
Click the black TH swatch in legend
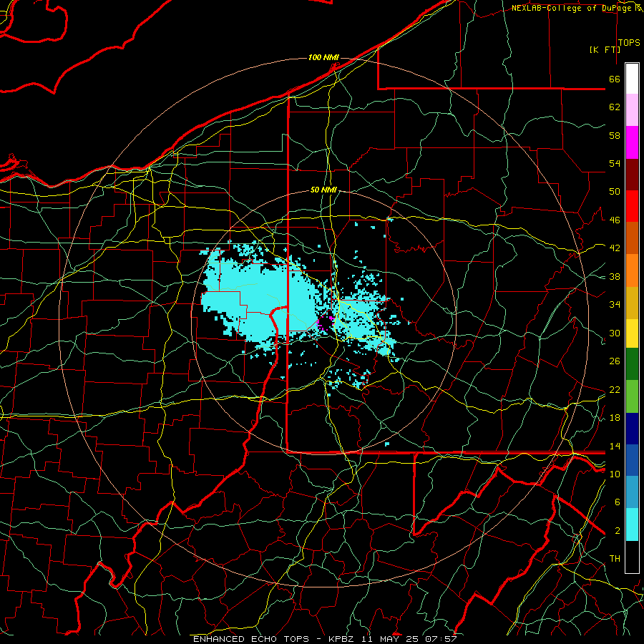coord(632,557)
